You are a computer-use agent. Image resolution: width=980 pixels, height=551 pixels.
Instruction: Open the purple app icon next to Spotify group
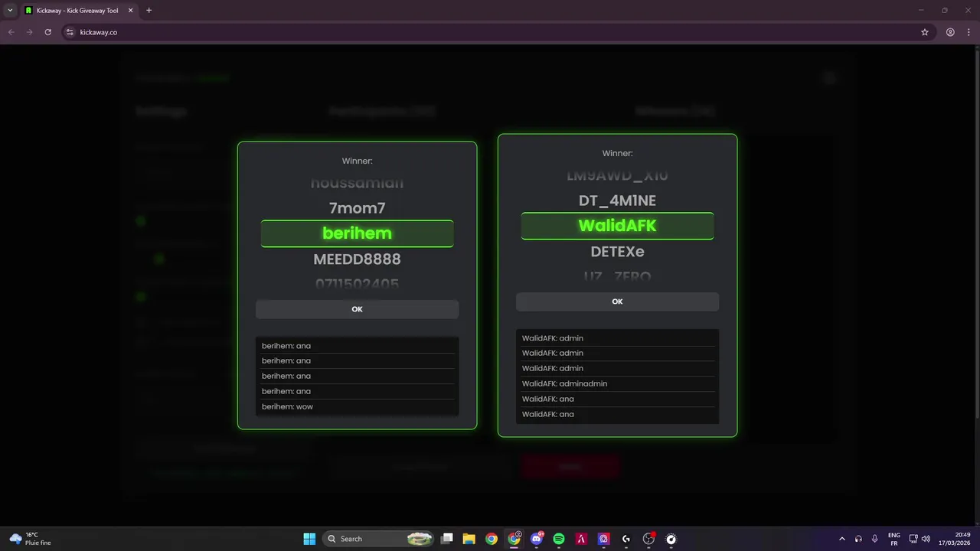pyautogui.click(x=604, y=539)
